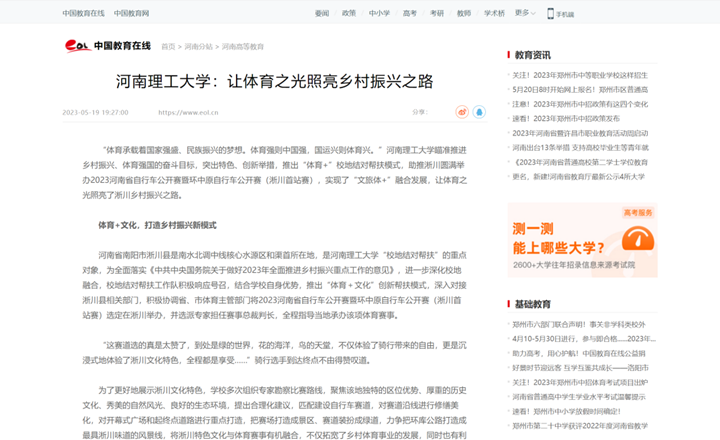
Task: Open 基础教育 sidebar section heading
Action: pos(532,304)
